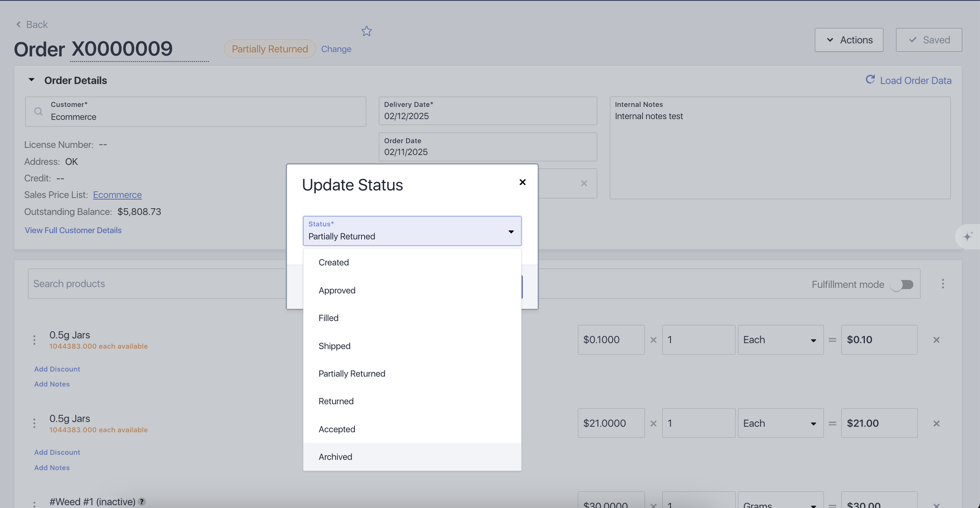Click the Back link

pos(37,24)
